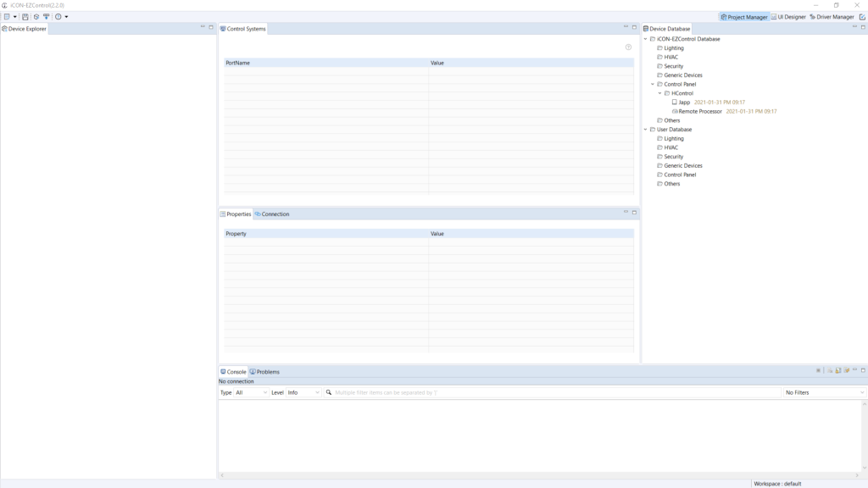
Task: Click help question mark in Control Systems
Action: tap(628, 47)
